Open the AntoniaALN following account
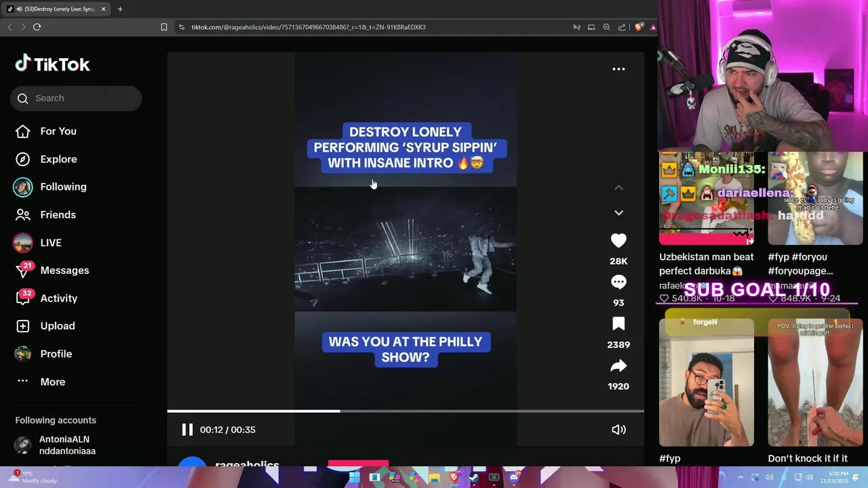This screenshot has height=488, width=868. pyautogui.click(x=56, y=445)
